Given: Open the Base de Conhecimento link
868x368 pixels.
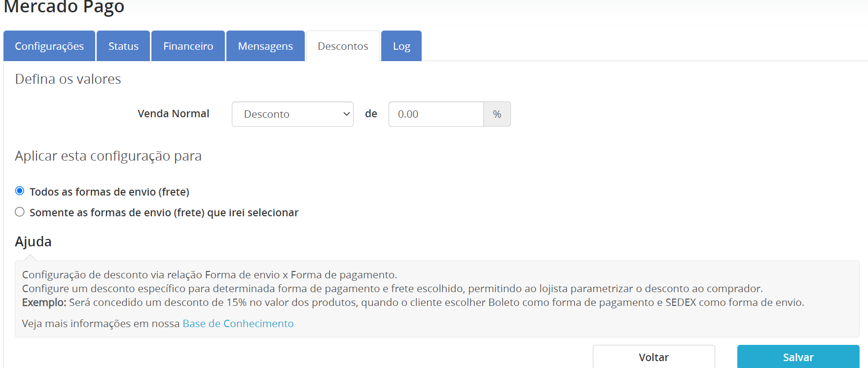Looking at the screenshot, I should pyautogui.click(x=238, y=324).
